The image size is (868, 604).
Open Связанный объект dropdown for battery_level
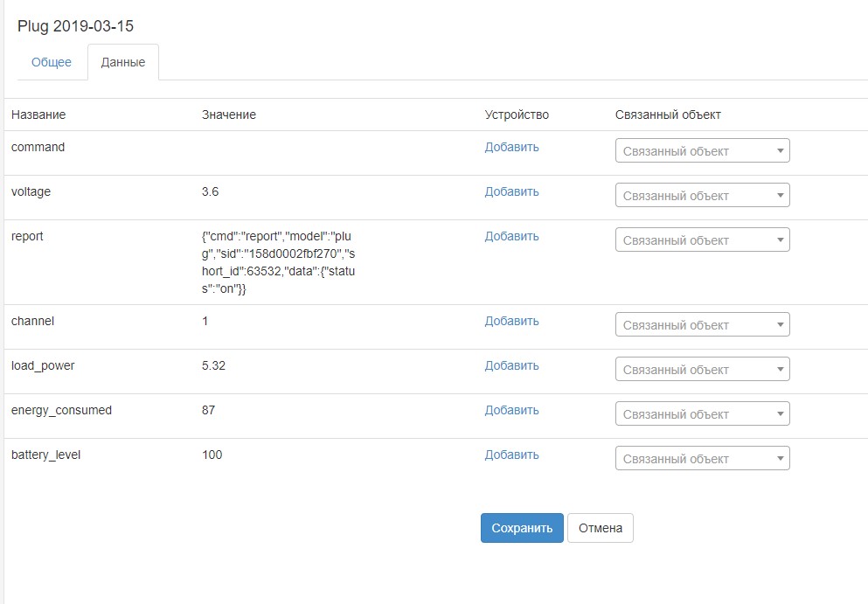point(703,458)
